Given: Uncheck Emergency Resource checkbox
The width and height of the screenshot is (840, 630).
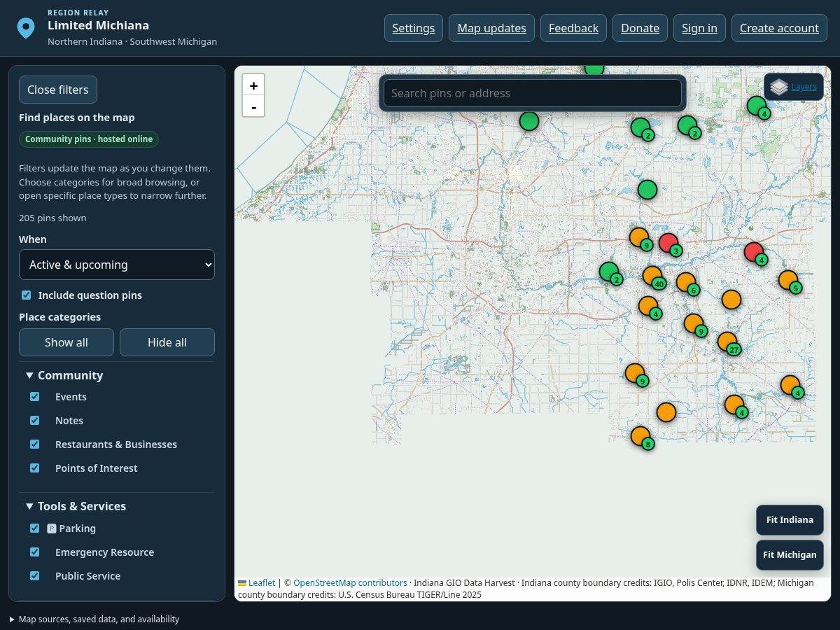Looking at the screenshot, I should 35,552.
